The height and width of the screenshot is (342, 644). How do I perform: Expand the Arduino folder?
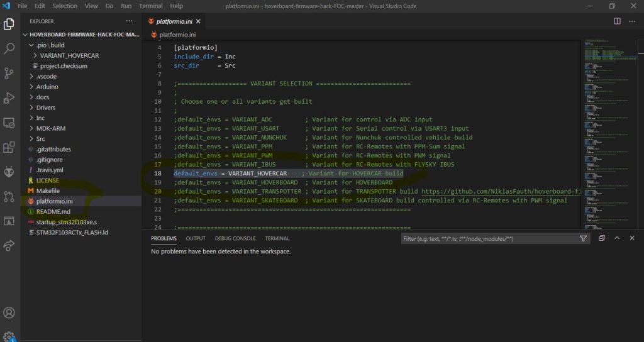[47, 87]
